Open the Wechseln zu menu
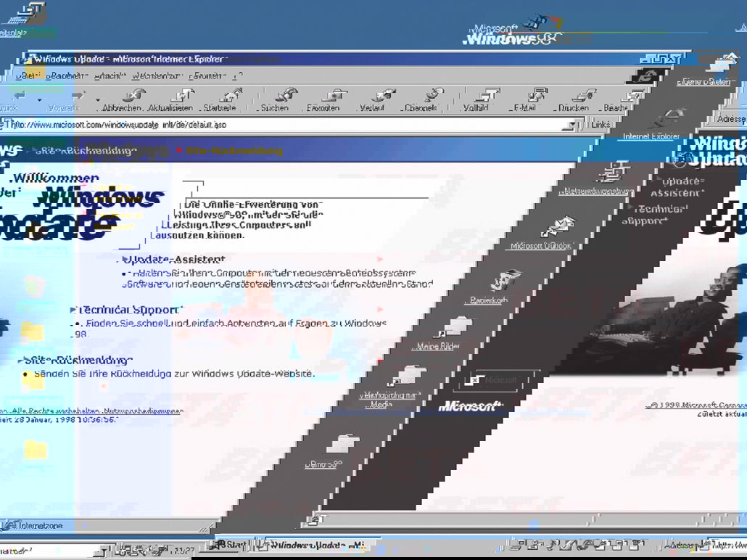The image size is (747, 560). tap(157, 75)
